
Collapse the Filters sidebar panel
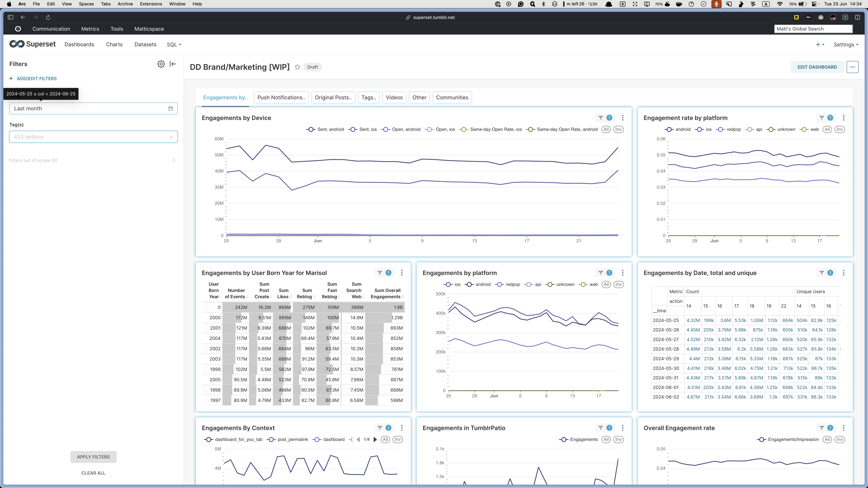[173, 64]
